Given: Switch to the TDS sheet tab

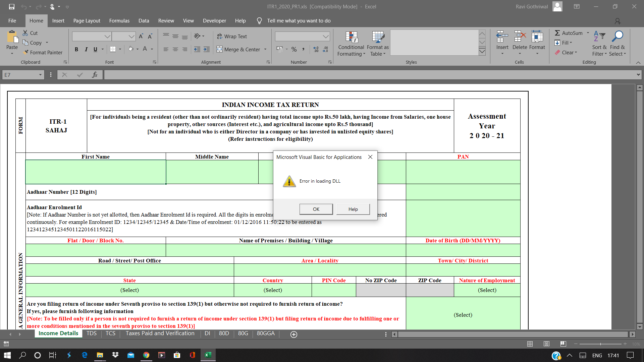Looking at the screenshot, I should point(91,333).
